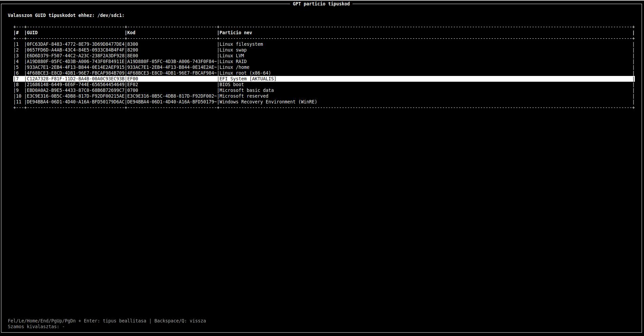
Task: Select the Linux LVM partition type
Action: (324, 56)
